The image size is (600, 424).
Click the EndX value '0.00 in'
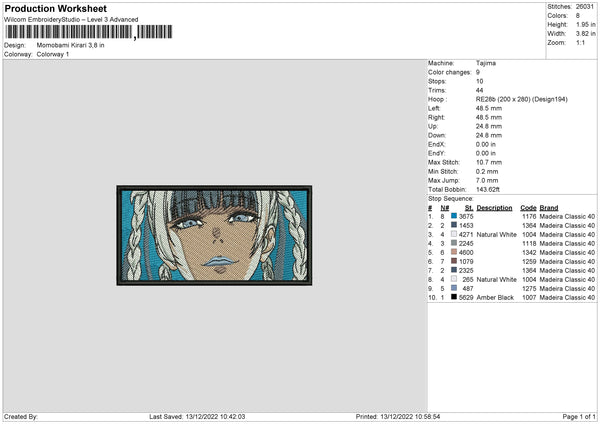486,144
